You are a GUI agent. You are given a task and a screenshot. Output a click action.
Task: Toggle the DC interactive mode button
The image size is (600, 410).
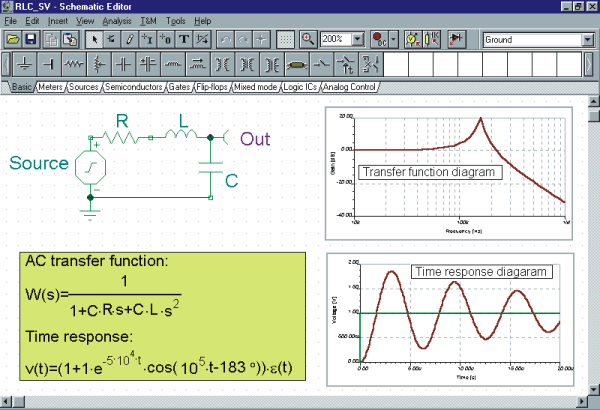pyautogui.click(x=379, y=40)
